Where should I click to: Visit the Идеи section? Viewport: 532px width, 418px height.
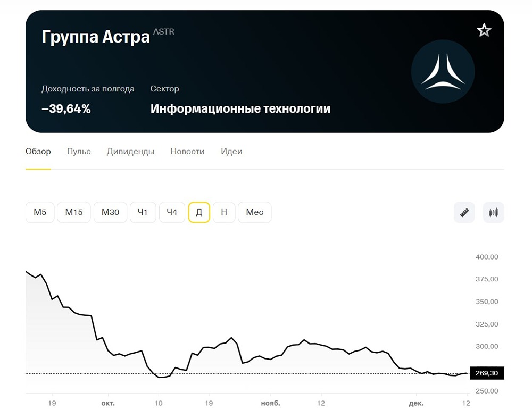click(231, 152)
